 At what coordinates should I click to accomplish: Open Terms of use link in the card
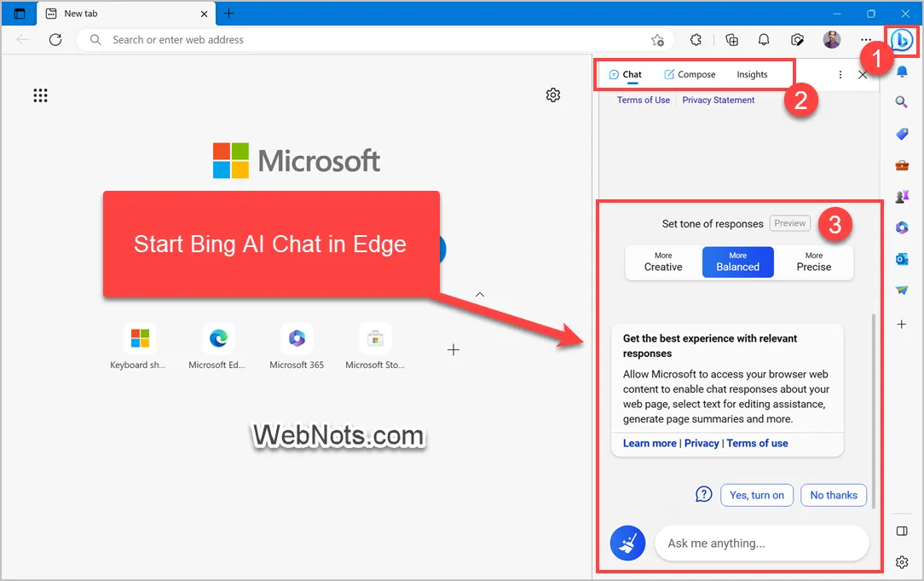757,443
